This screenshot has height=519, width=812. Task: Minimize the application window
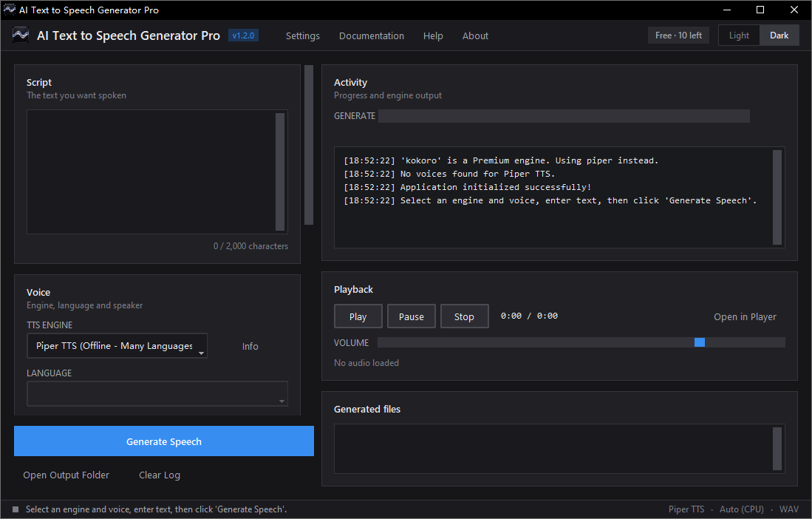[x=727, y=10]
